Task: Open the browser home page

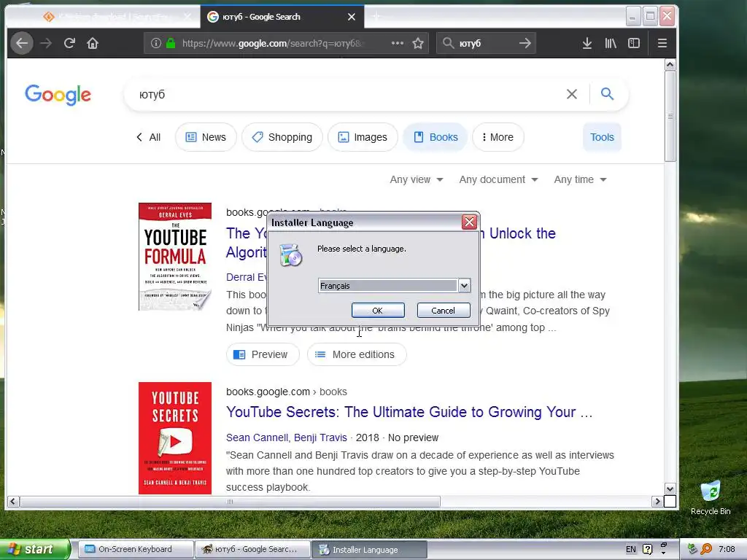Action: pos(93,43)
